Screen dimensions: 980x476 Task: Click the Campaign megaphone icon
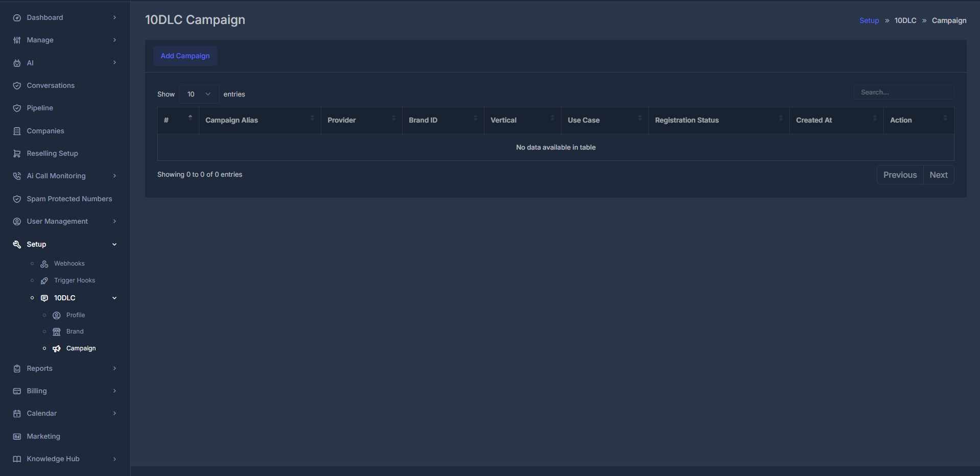point(56,348)
